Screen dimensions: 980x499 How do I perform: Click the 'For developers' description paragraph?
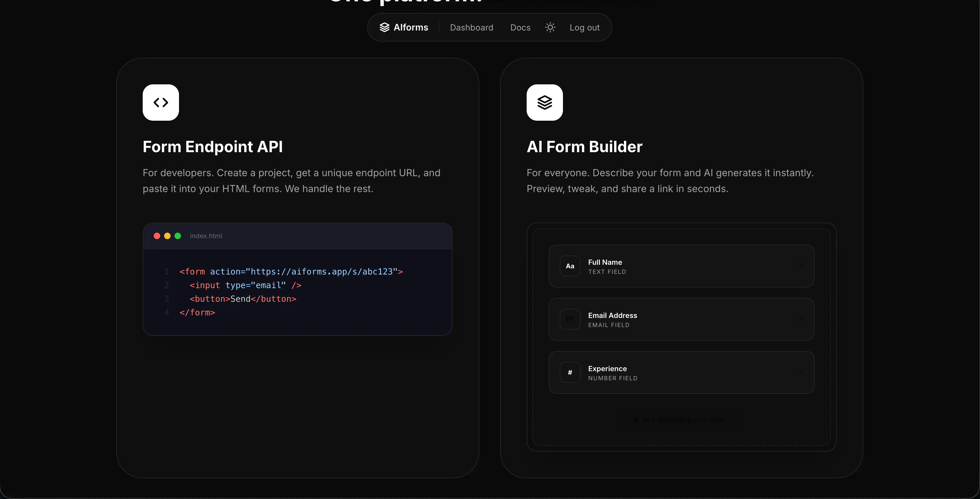pos(292,181)
